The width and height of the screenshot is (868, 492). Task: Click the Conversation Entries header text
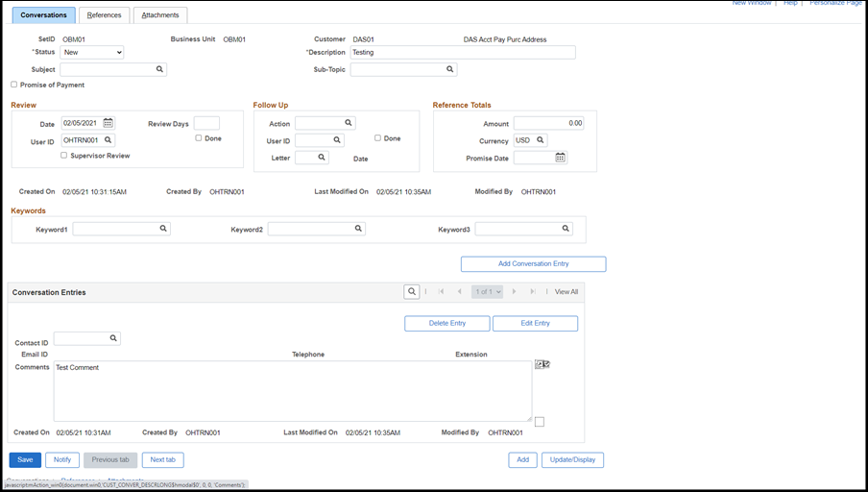(49, 292)
